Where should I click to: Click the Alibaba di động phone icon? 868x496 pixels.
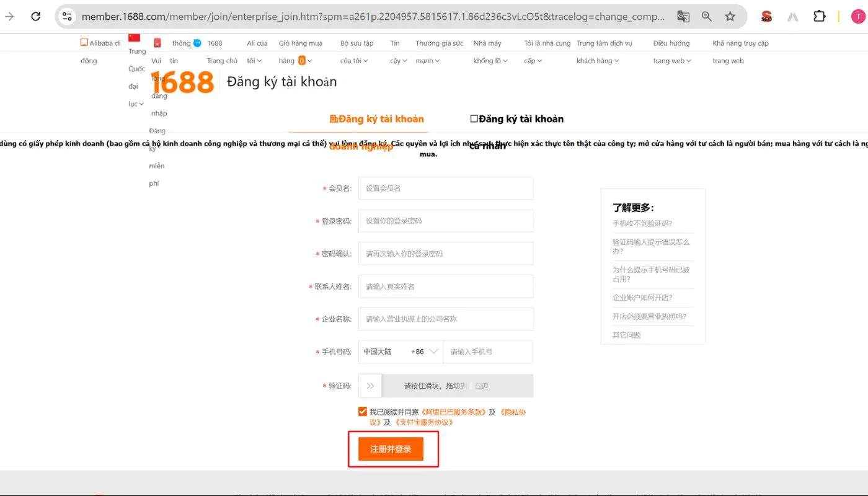84,43
